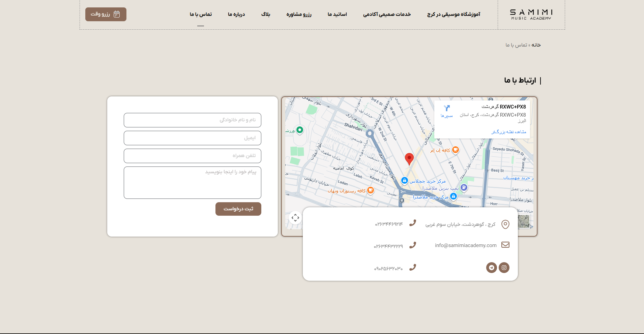Switch map to satellite view thumbnail
The image size is (644, 334).
(x=524, y=222)
